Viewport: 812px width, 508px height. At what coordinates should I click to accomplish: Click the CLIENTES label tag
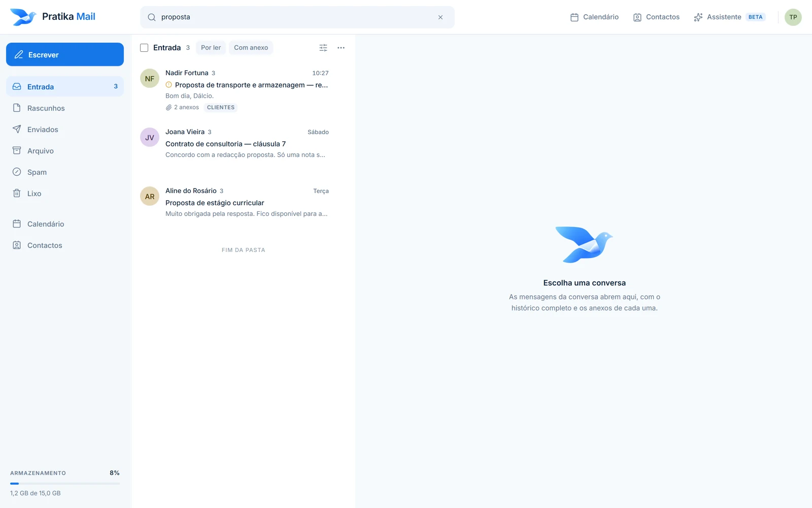tap(221, 107)
